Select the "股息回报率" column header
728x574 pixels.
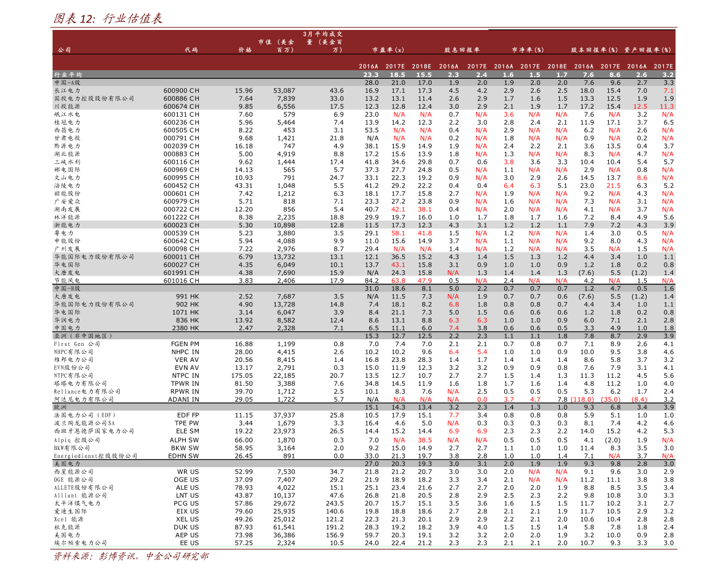pyautogui.click(x=462, y=50)
